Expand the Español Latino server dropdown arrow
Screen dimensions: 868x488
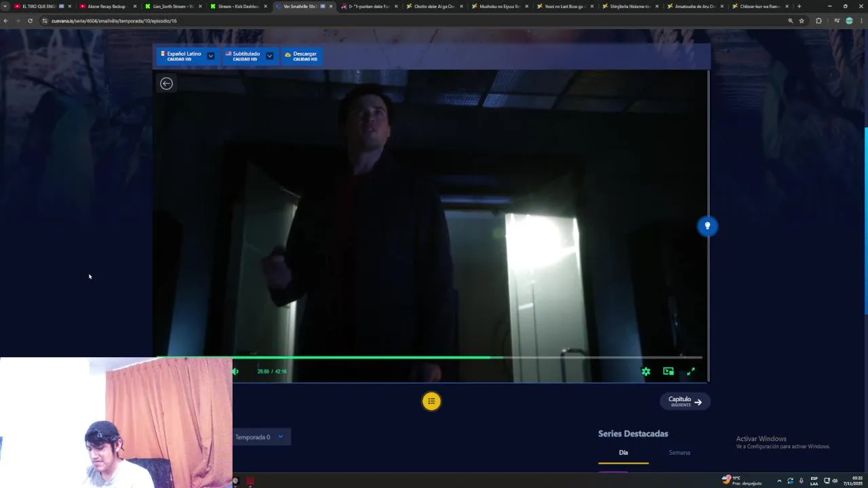(x=211, y=56)
